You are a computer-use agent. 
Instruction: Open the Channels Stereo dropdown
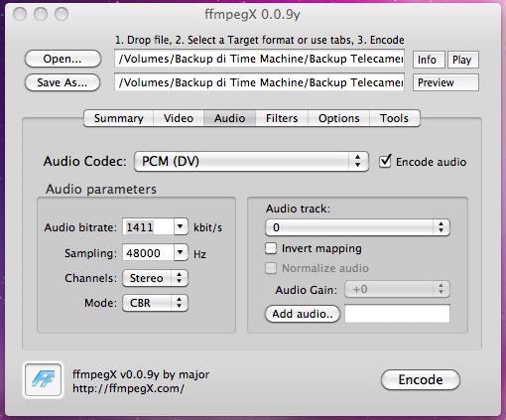click(155, 278)
